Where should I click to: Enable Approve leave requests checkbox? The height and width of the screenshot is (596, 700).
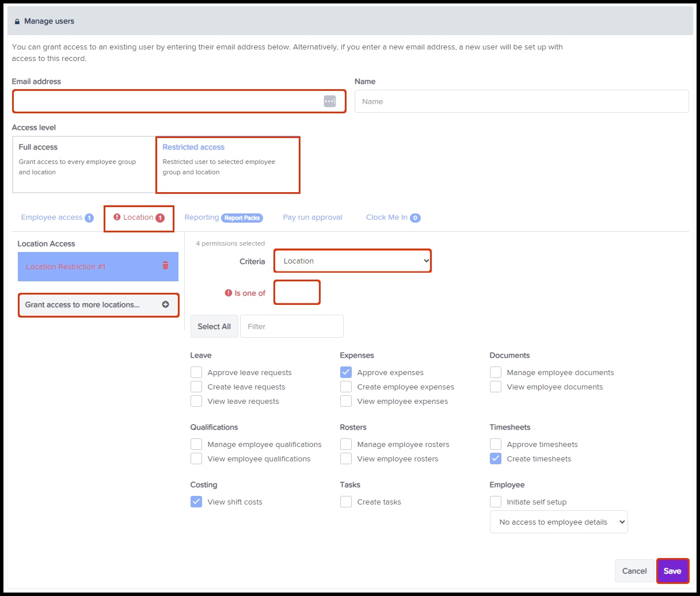[196, 372]
